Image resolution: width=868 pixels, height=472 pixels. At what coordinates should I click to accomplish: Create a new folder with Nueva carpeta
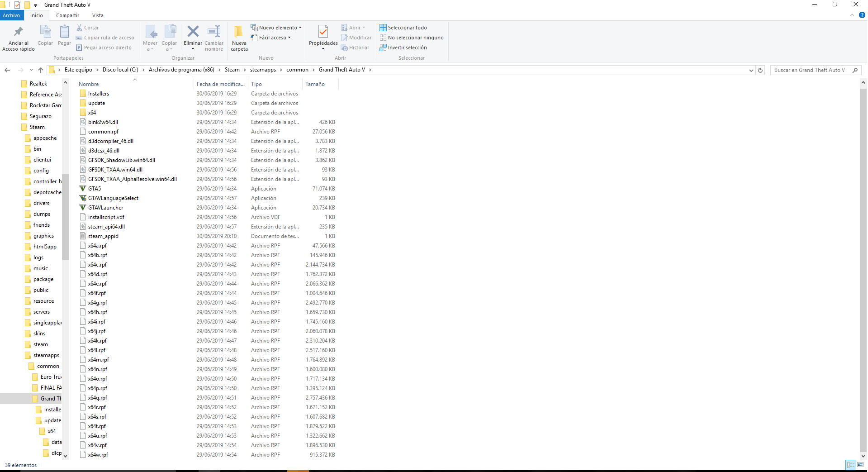(x=239, y=38)
